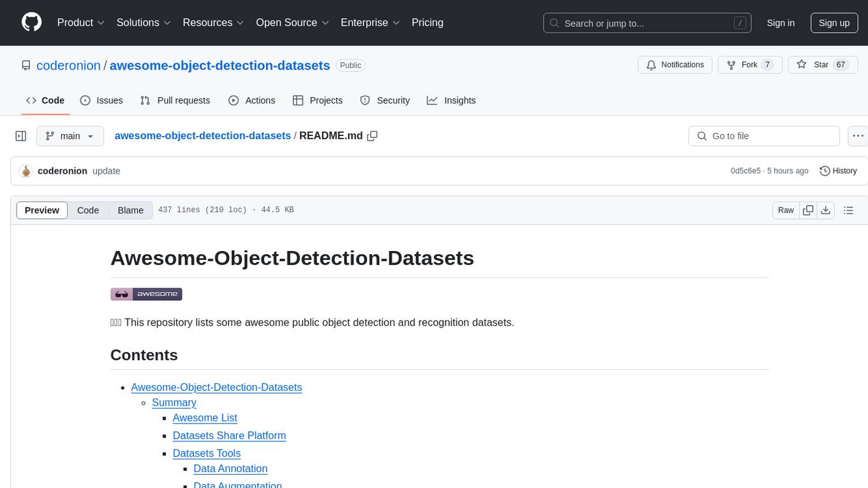Expand the file tree side panel
This screenshot has width=868, height=488.
pos(21,136)
